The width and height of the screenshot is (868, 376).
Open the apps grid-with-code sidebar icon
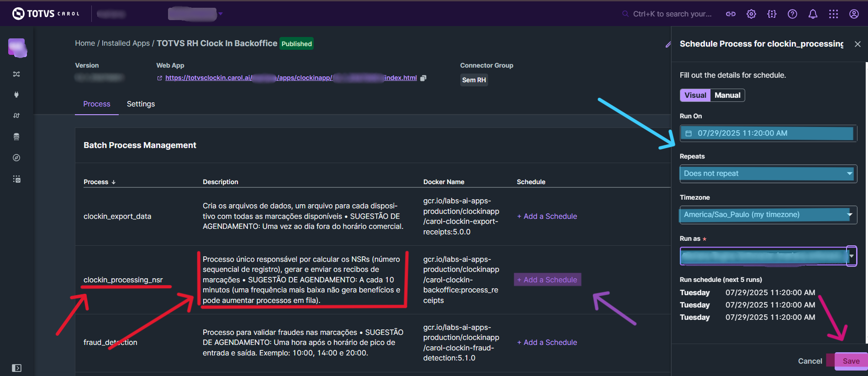(x=16, y=179)
